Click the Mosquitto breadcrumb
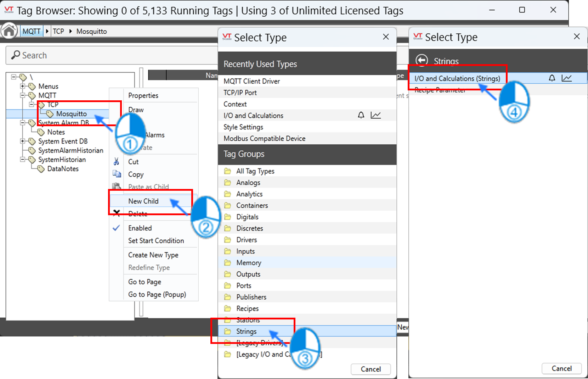 (x=91, y=31)
